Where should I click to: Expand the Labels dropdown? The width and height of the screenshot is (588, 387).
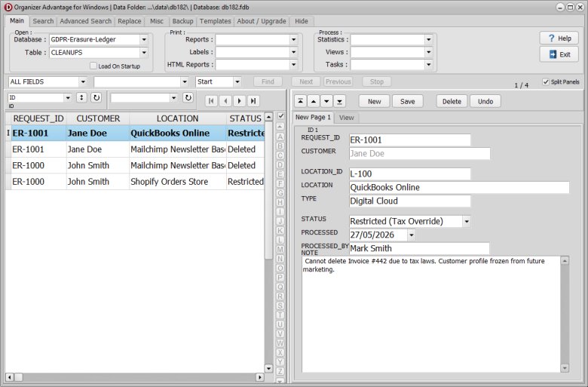coord(294,52)
